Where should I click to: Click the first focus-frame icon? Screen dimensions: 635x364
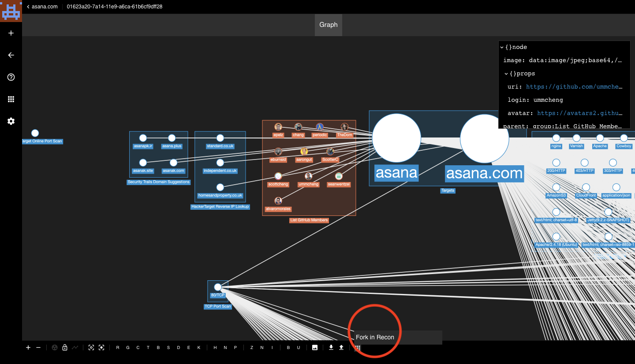pyautogui.click(x=91, y=348)
